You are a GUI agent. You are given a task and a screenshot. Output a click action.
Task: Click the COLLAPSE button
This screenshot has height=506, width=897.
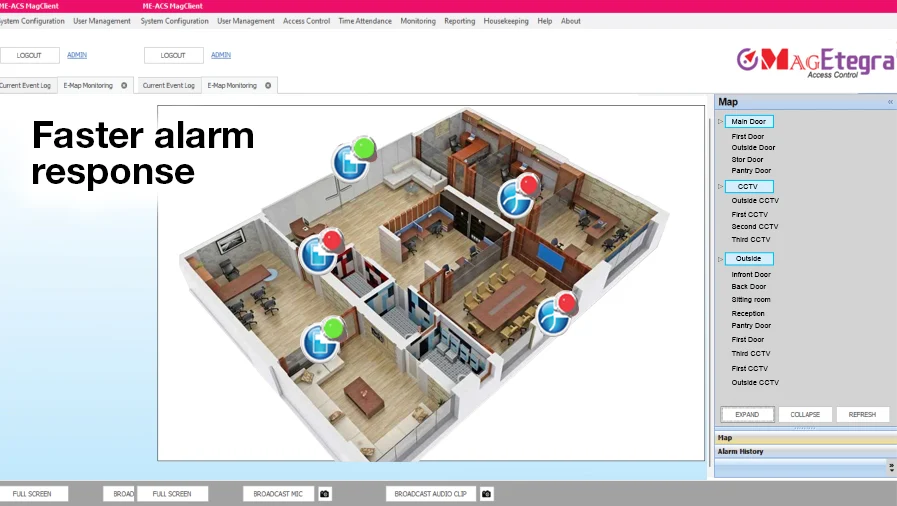click(x=805, y=415)
